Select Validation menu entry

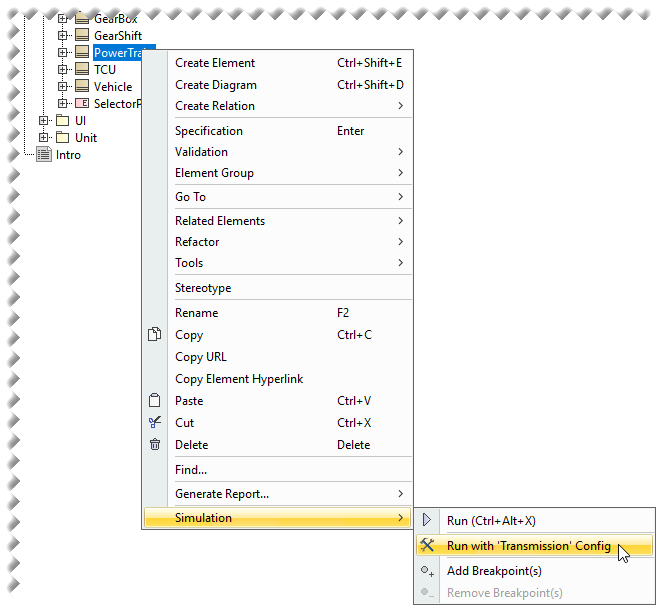coord(277,151)
